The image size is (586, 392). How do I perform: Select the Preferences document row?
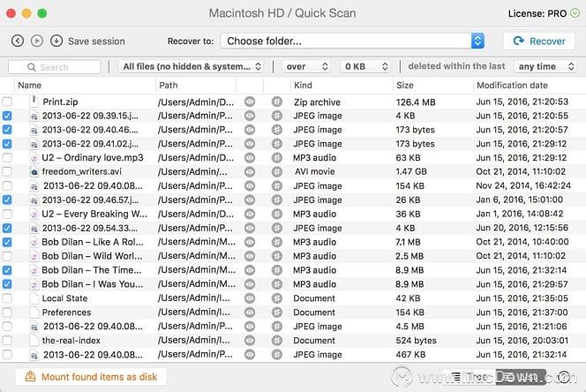(x=293, y=313)
